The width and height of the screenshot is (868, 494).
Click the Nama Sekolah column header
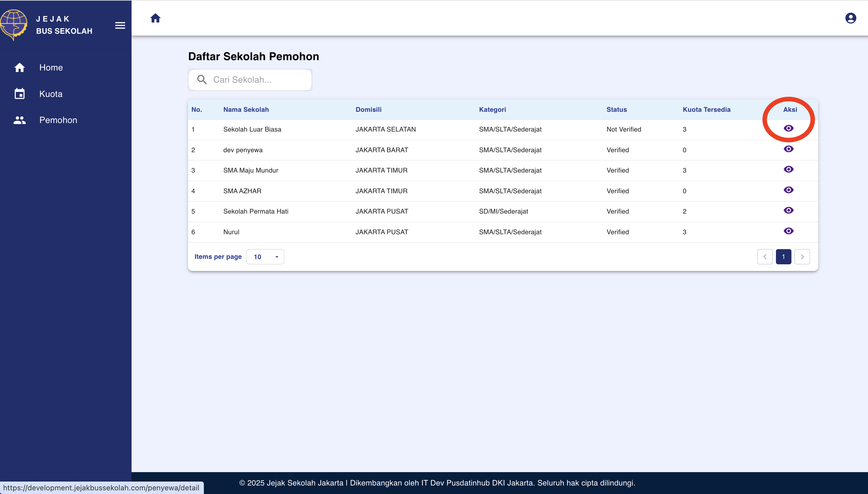246,110
